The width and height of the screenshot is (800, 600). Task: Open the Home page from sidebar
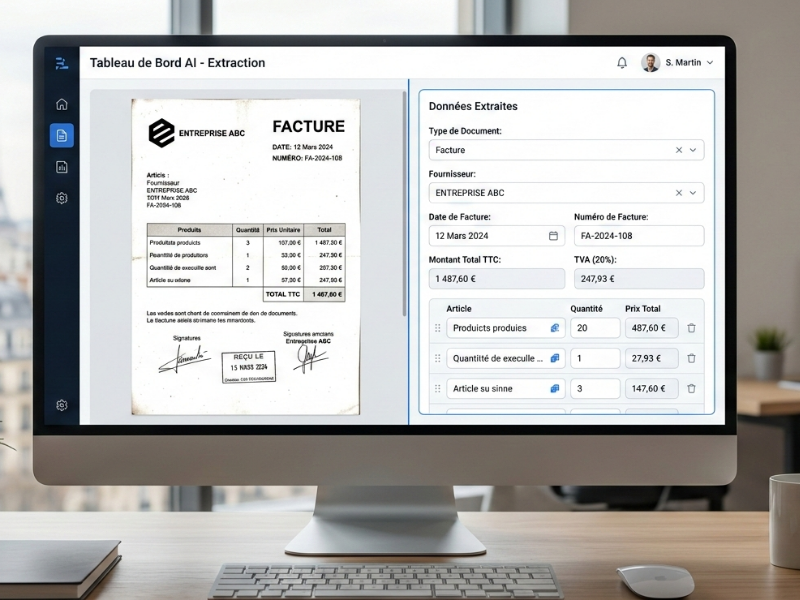(x=62, y=104)
